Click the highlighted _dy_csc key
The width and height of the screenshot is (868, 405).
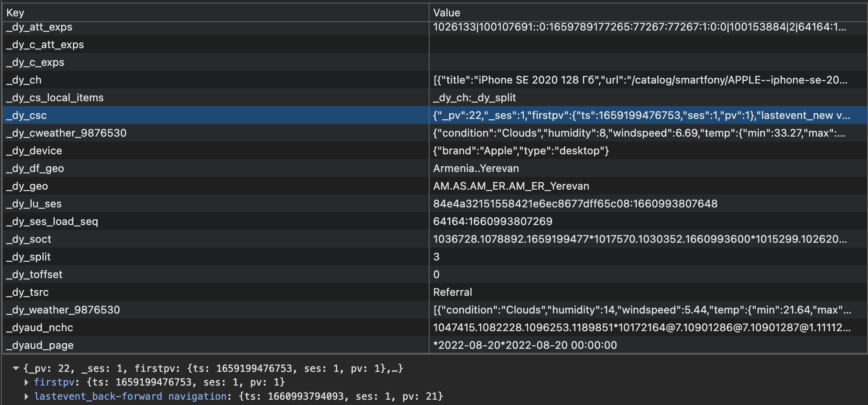[x=27, y=115]
